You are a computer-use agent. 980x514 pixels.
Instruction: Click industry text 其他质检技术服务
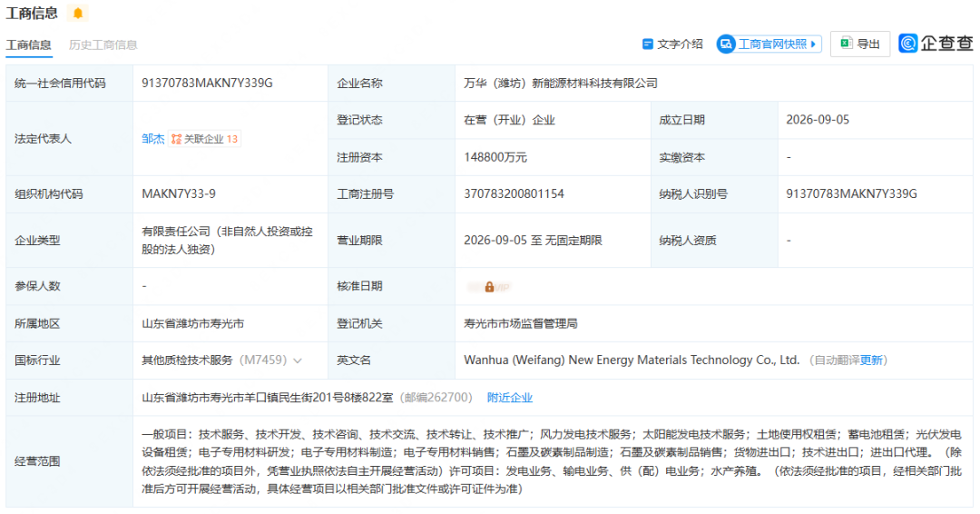click(187, 361)
